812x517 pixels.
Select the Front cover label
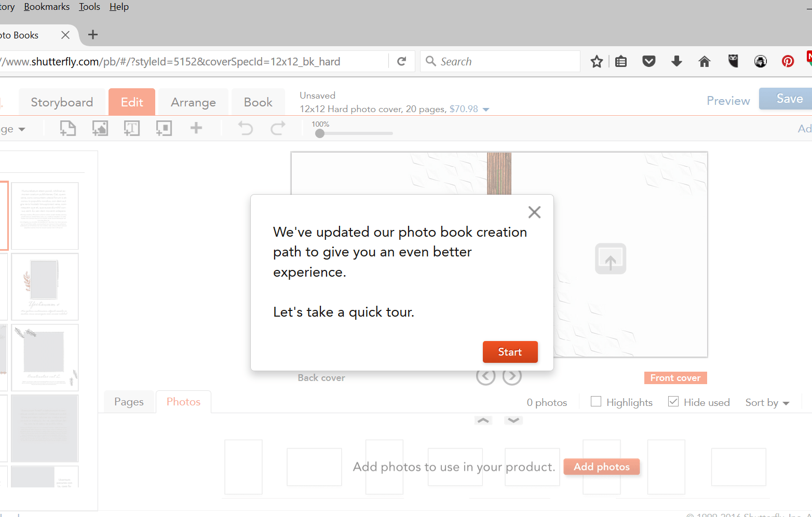[675, 378]
